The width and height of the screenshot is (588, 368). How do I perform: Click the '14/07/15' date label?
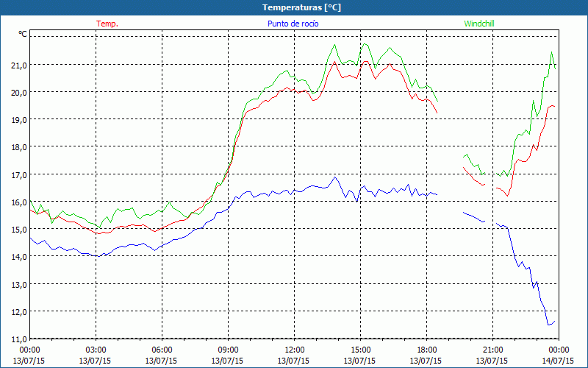(558, 361)
